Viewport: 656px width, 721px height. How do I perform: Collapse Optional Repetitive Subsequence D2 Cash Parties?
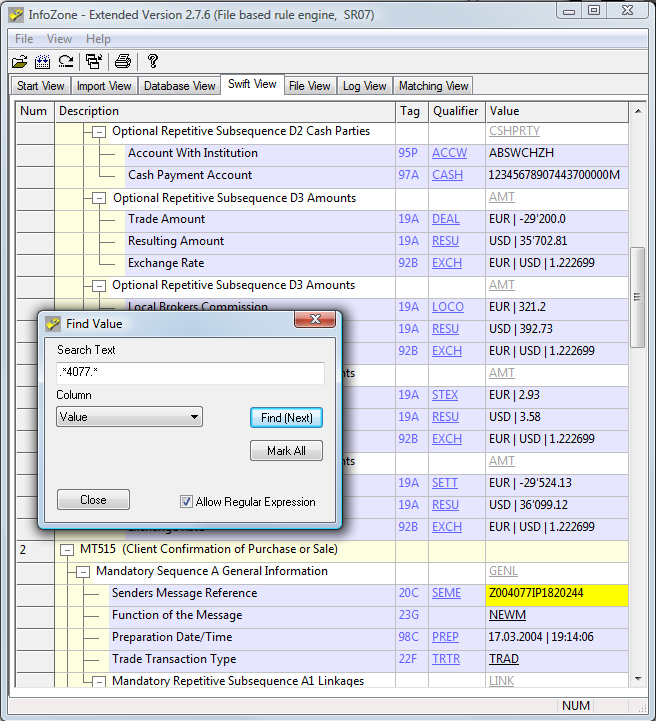[99, 132]
